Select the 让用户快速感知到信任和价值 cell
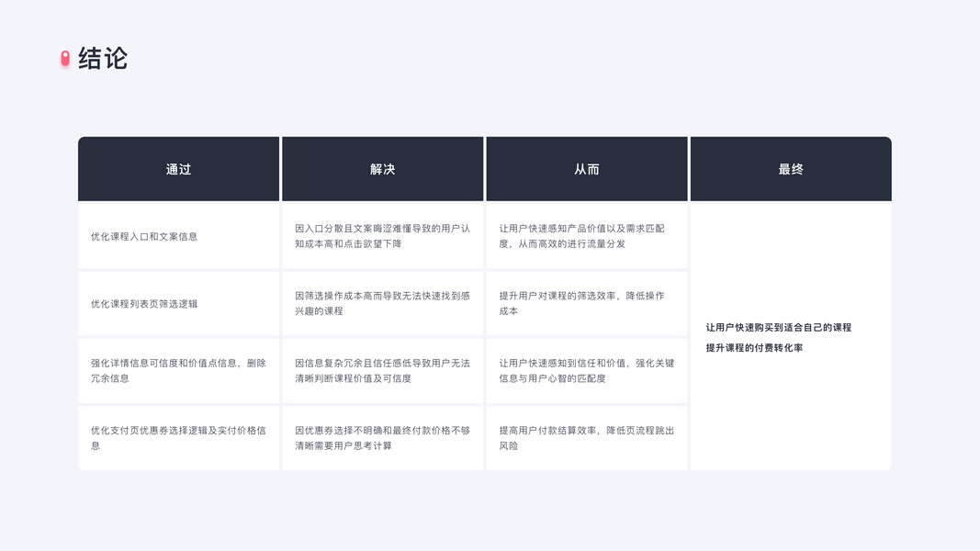The image size is (980, 551). 586,370
